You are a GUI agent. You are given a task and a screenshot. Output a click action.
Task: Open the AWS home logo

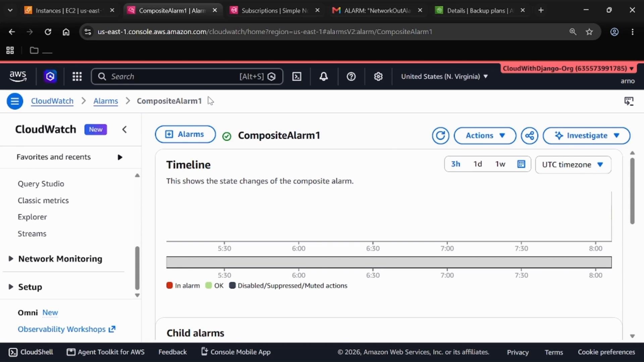18,76
